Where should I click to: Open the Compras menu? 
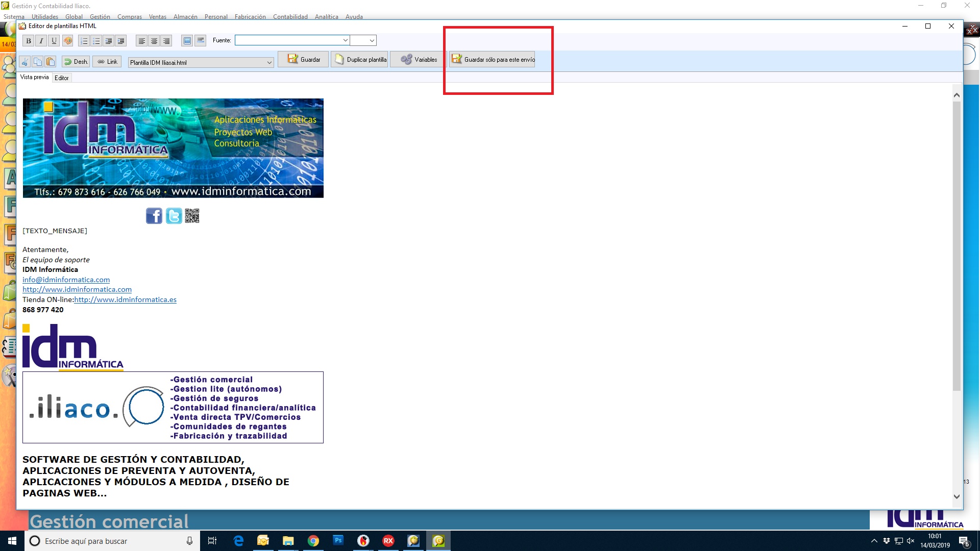pyautogui.click(x=130, y=17)
